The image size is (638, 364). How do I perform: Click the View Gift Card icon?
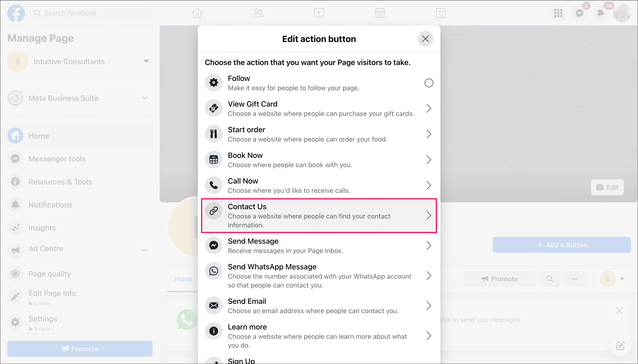point(213,108)
